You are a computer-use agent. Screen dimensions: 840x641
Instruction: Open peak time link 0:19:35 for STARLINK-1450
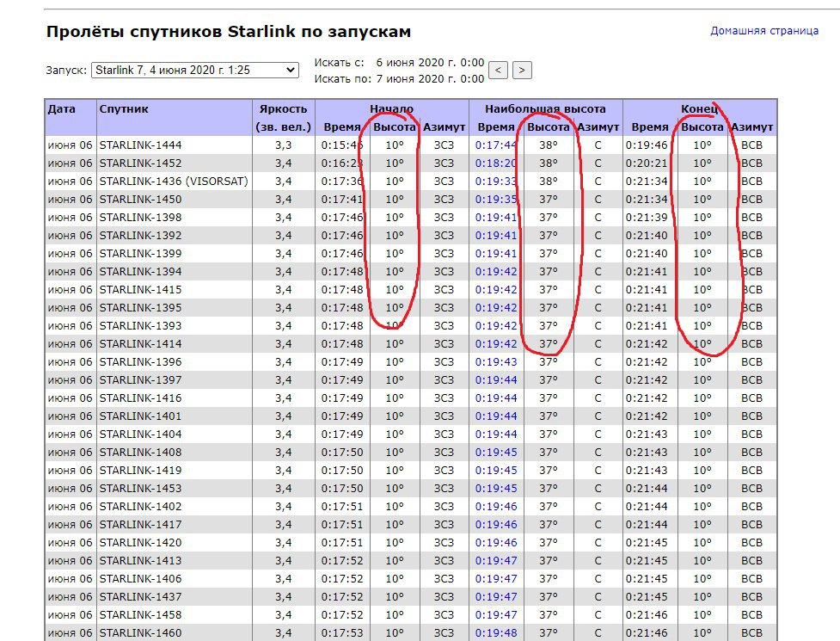click(496, 200)
